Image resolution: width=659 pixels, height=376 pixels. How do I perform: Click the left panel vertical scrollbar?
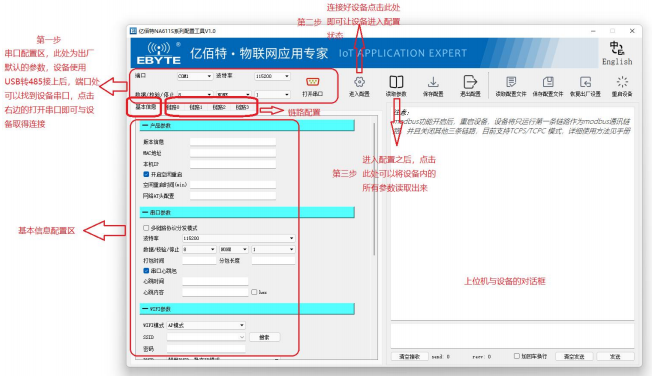[374, 189]
